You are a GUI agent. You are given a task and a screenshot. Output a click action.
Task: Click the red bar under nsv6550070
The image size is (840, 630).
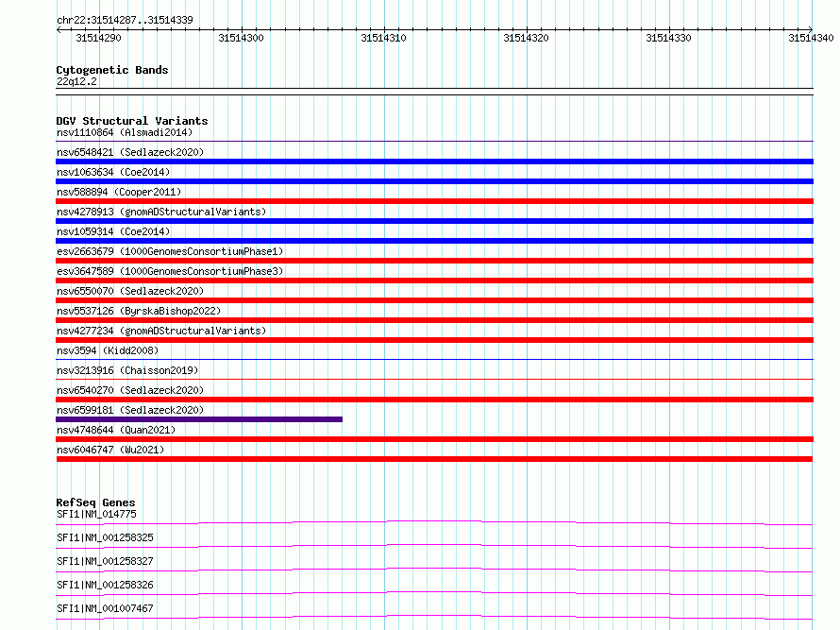pyautogui.click(x=434, y=300)
